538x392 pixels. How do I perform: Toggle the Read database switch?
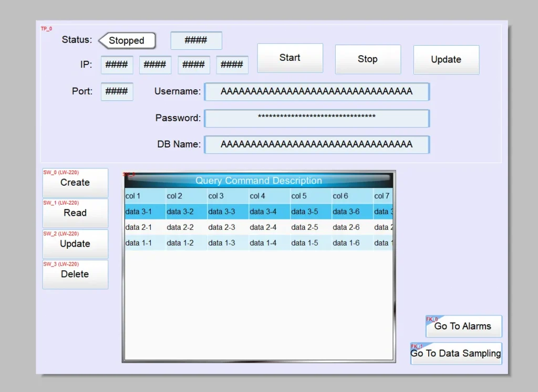75,214
